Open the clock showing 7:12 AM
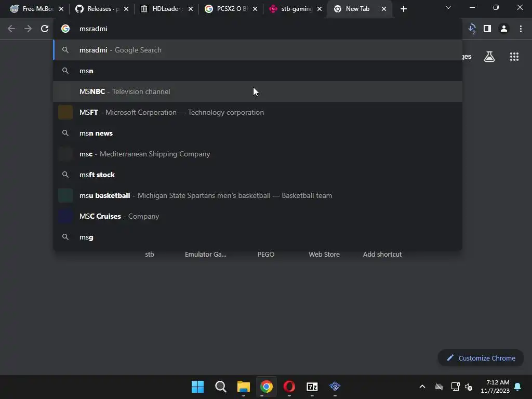Screen dimensions: 532x399 pyautogui.click(x=495, y=387)
